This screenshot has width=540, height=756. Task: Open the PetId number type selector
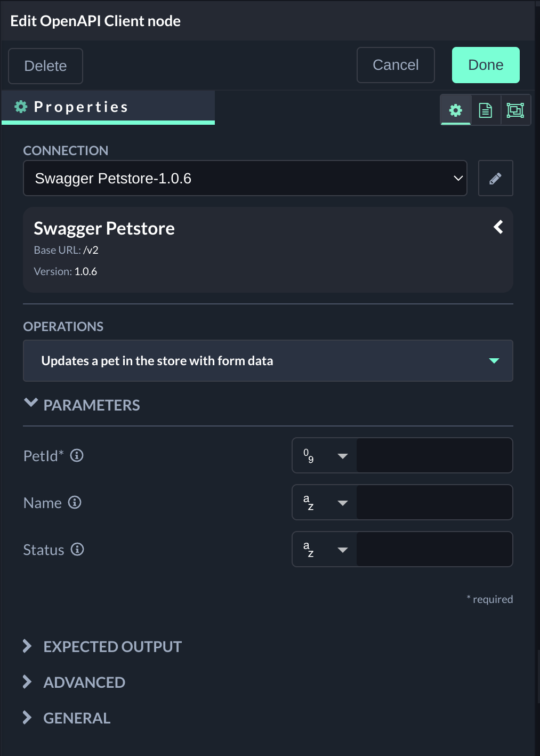(x=325, y=456)
